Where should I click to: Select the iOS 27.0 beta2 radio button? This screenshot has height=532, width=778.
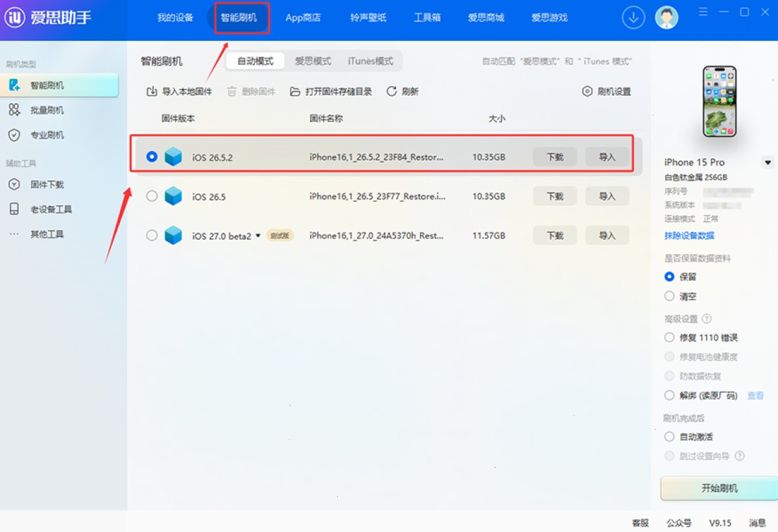click(x=152, y=235)
